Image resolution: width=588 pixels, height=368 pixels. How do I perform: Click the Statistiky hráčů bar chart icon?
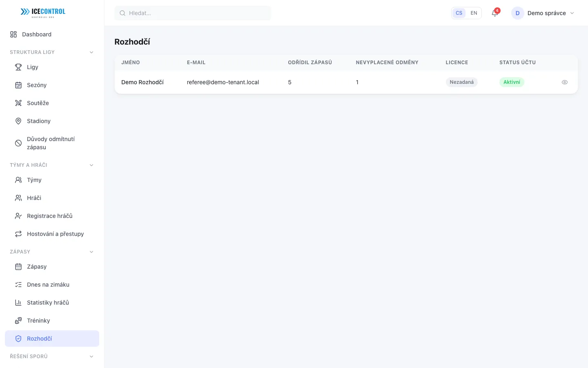pyautogui.click(x=18, y=303)
